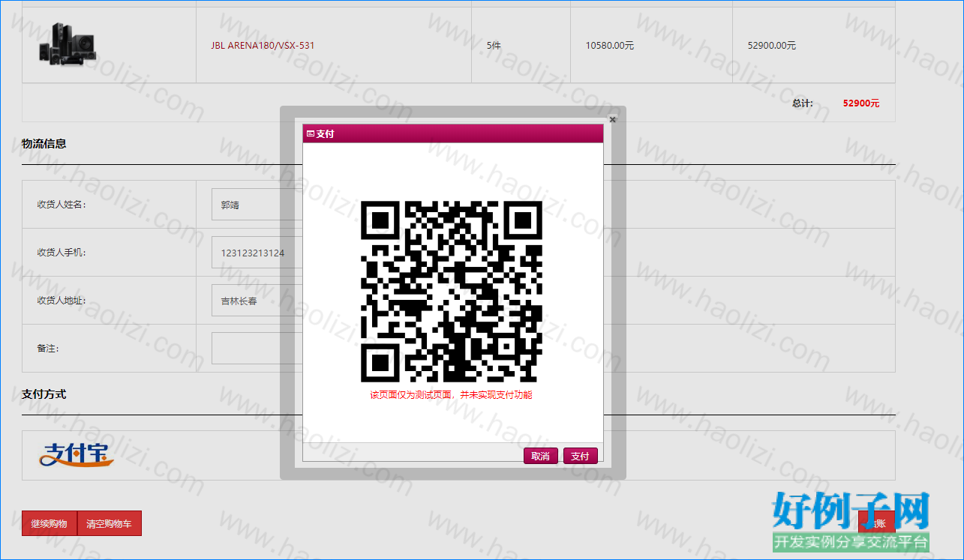Open the JBL ARENA180/VSX-531 product link
This screenshot has width=964, height=560.
tap(263, 46)
